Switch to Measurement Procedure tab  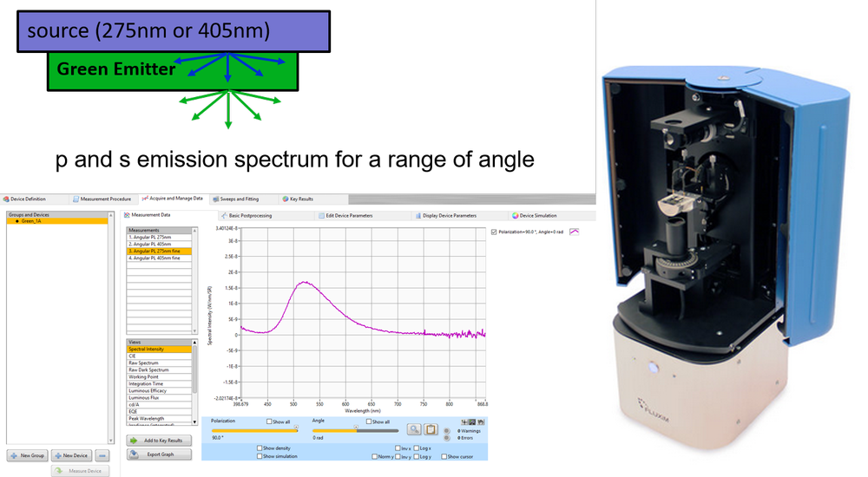(102, 199)
